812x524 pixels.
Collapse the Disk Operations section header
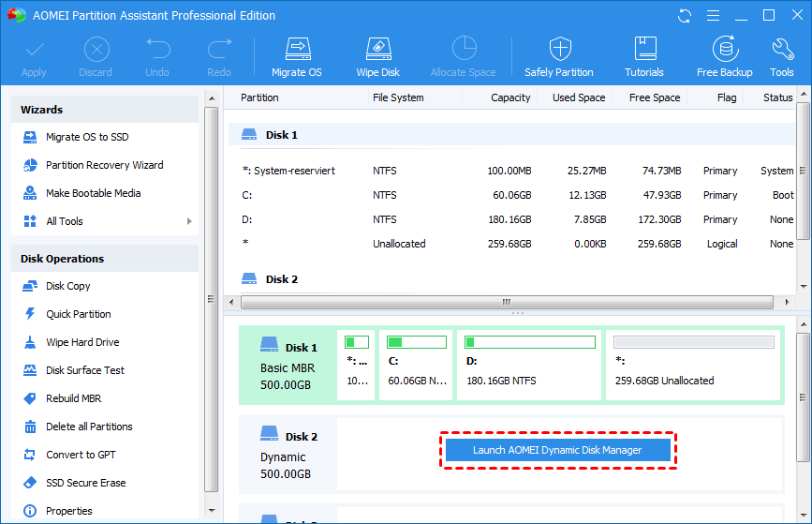105,259
